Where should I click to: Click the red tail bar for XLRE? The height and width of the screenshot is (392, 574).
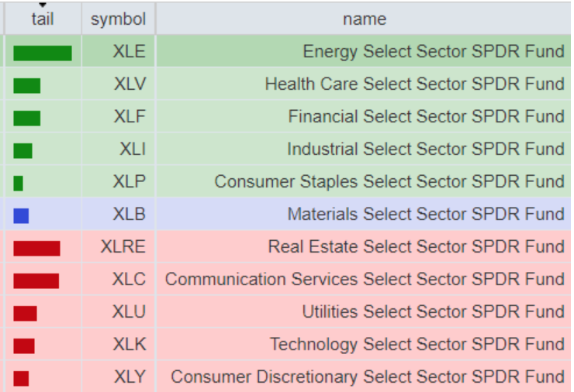[x=36, y=248]
